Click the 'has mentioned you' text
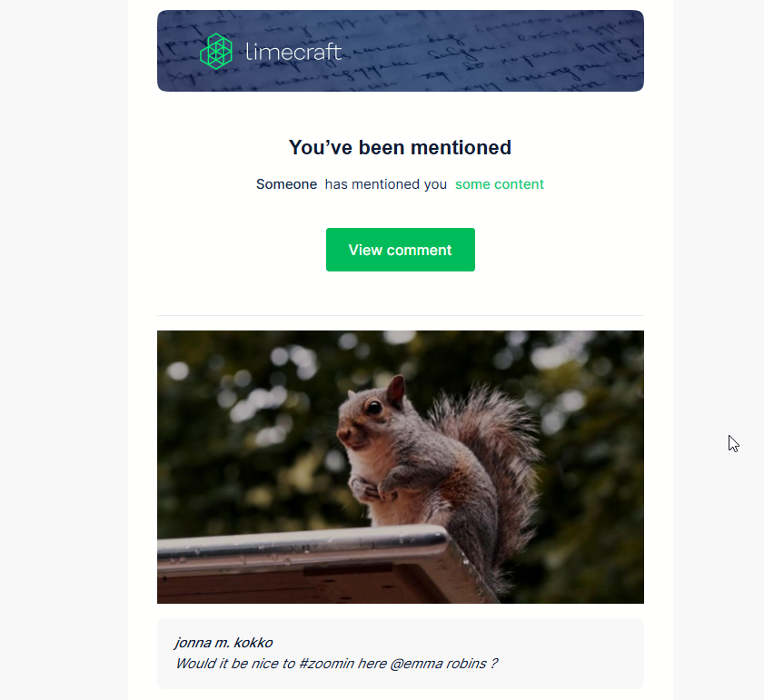Viewport: 764px width, 700px height. coord(386,184)
